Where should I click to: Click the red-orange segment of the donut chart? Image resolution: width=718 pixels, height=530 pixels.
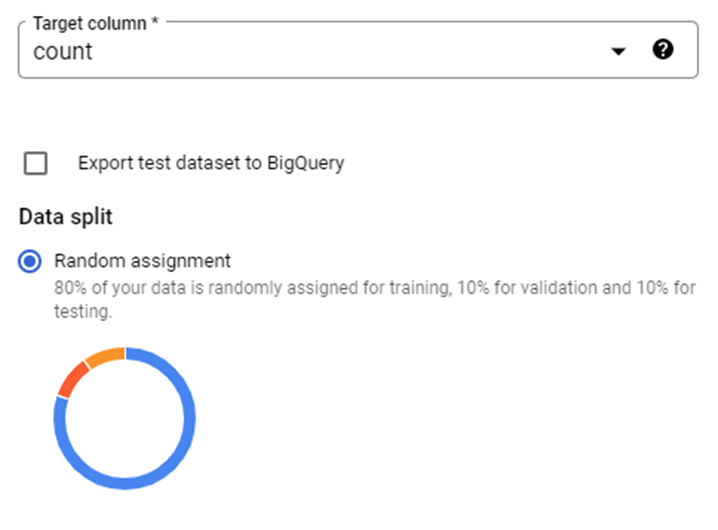[x=70, y=379]
